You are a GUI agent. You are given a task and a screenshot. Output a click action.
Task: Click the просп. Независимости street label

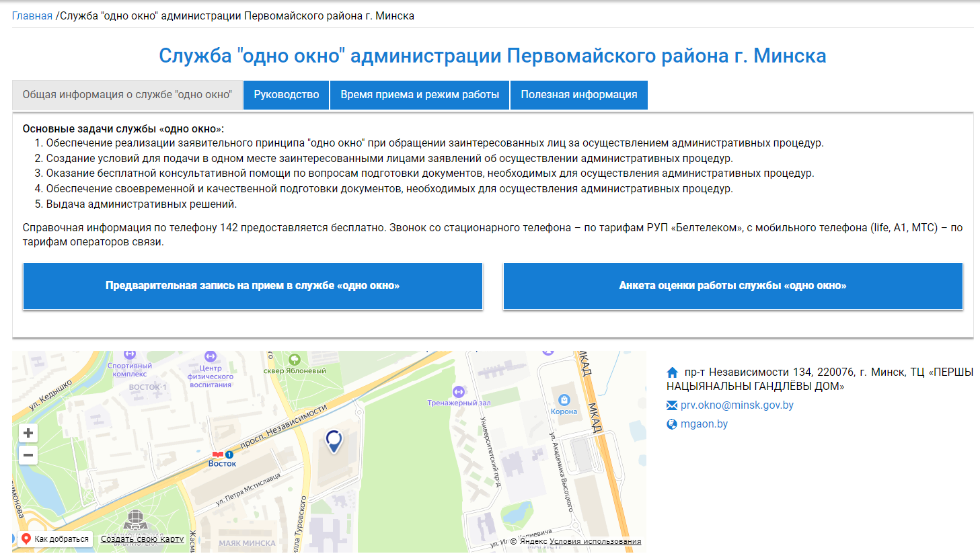coord(283,427)
